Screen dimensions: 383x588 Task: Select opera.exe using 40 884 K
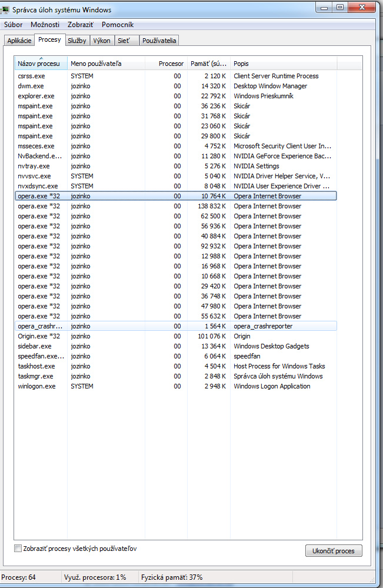tap(176, 236)
